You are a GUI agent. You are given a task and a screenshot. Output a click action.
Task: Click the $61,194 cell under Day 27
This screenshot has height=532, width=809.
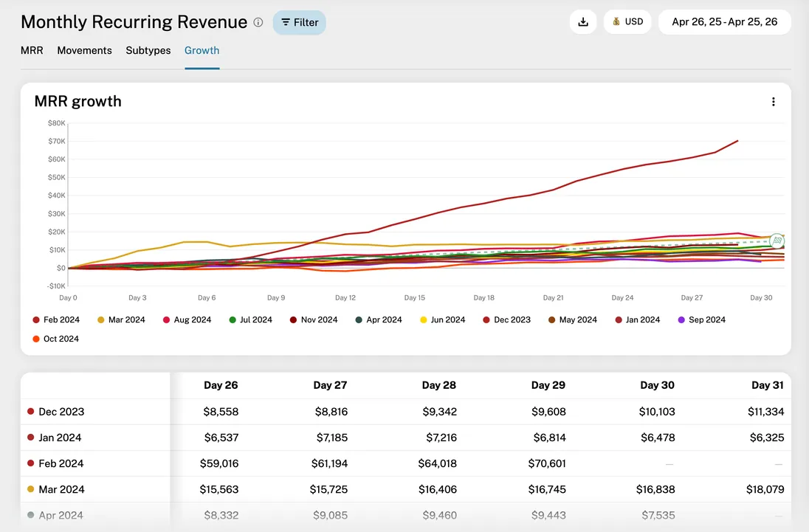point(329,463)
